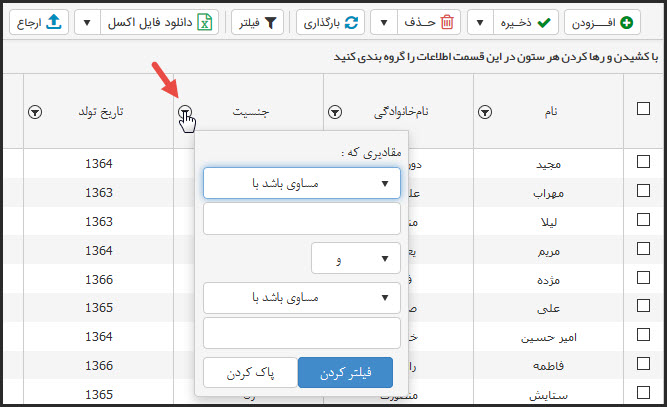Check the row checkbox for مهراب
This screenshot has height=407, width=667.
coord(643,191)
